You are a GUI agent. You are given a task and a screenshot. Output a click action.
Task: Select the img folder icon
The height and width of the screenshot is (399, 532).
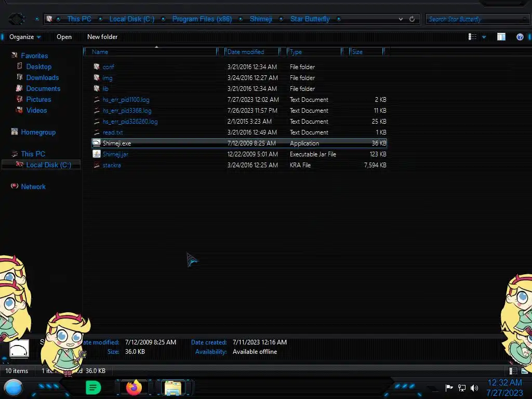pos(97,78)
